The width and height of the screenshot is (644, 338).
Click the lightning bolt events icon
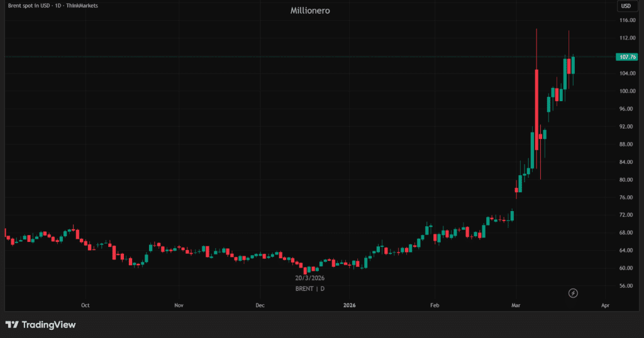[x=573, y=293]
